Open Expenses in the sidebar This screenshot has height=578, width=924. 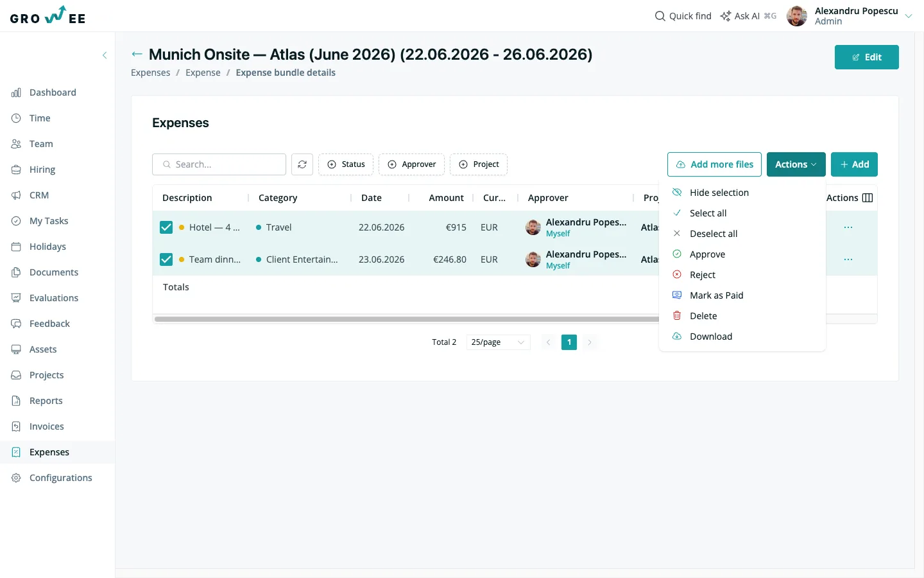(49, 452)
